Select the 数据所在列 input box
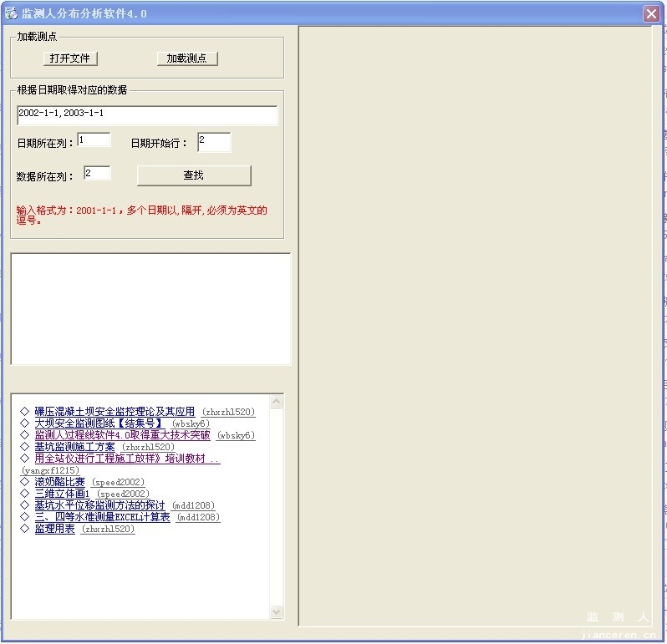This screenshot has width=667, height=644. point(97,173)
